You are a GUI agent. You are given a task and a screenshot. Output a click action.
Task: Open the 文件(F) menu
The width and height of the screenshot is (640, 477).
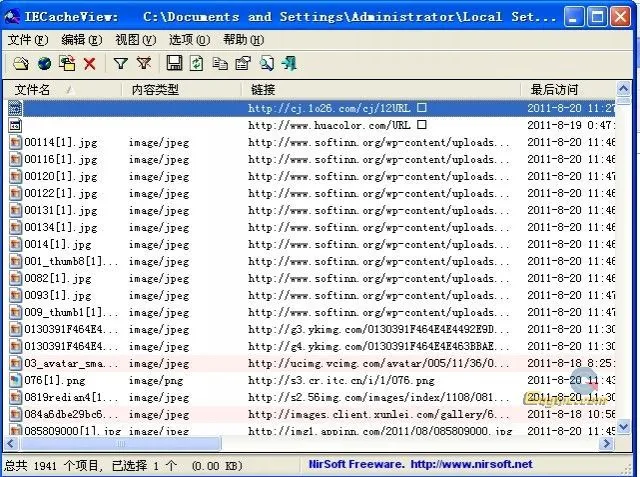point(27,40)
